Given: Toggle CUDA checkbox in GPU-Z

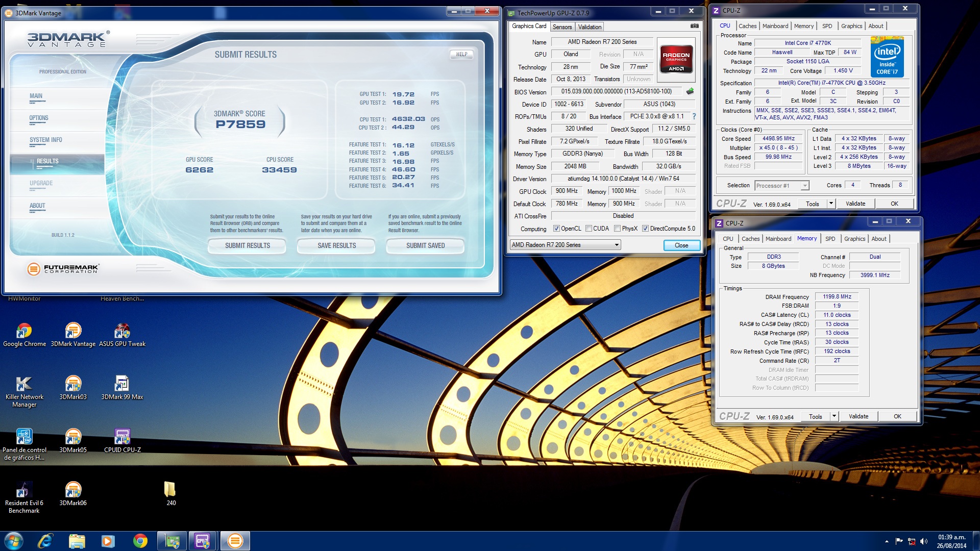Looking at the screenshot, I should pyautogui.click(x=589, y=229).
